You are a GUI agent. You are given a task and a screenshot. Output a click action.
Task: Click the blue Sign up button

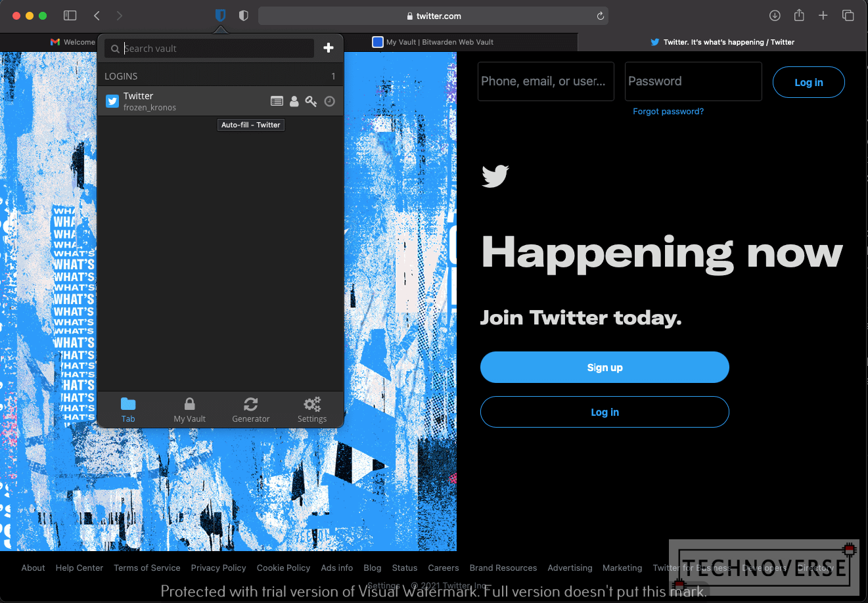(x=605, y=367)
